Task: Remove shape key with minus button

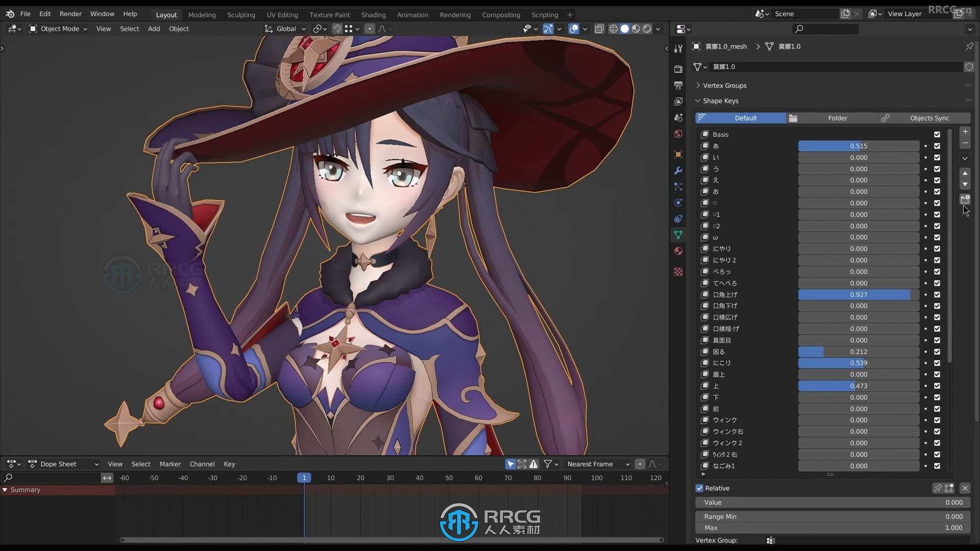Action: click(965, 143)
